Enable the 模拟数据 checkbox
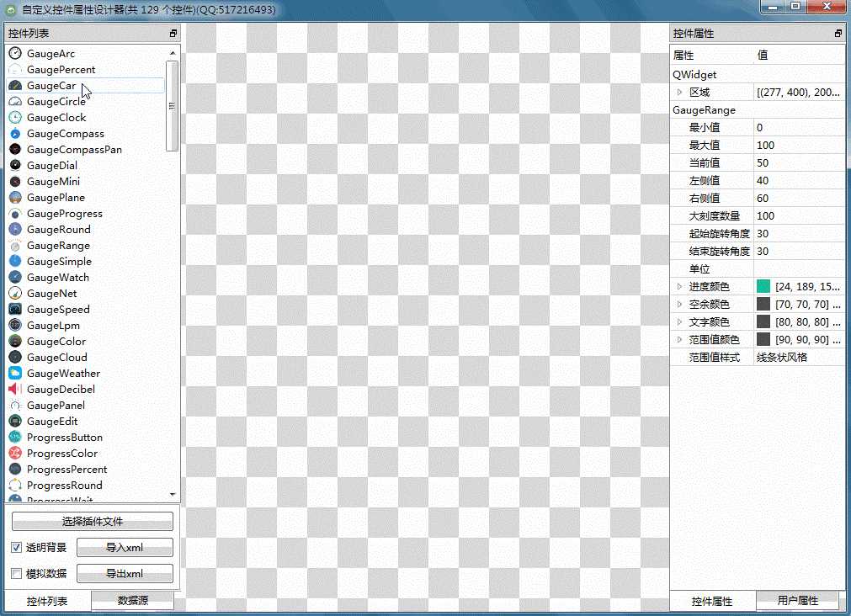The width and height of the screenshot is (851, 616). coord(16,573)
